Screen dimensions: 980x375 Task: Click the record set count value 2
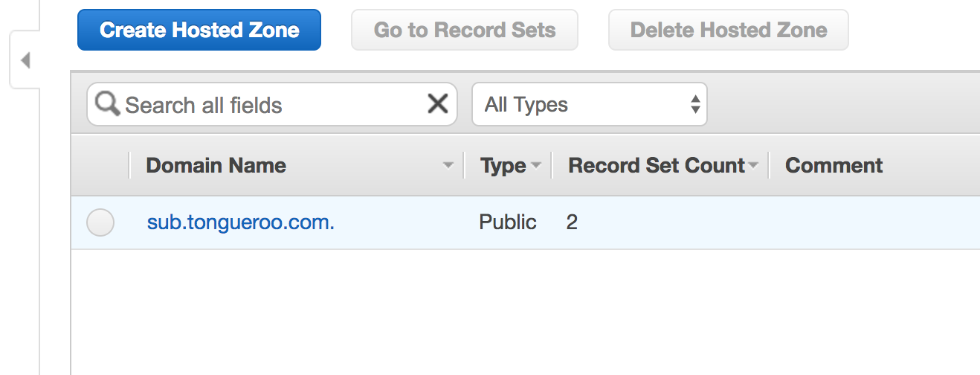(572, 222)
